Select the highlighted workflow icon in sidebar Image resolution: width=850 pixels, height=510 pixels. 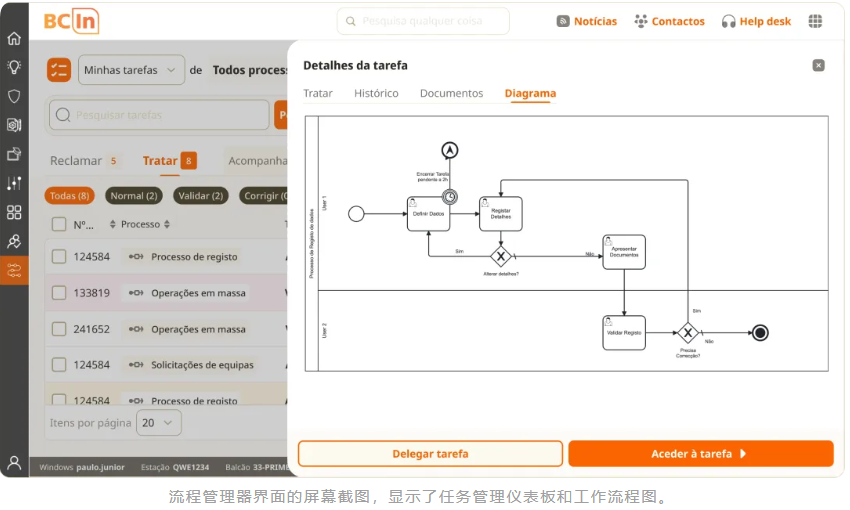(14, 270)
